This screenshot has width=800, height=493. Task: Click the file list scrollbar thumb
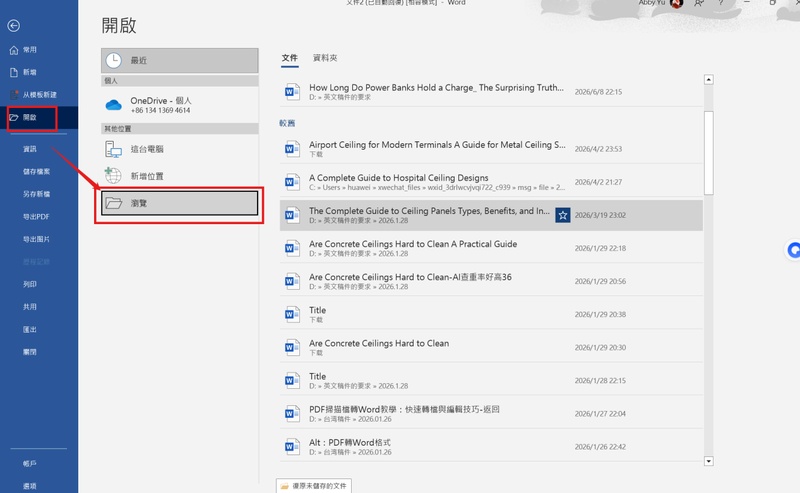(708, 153)
